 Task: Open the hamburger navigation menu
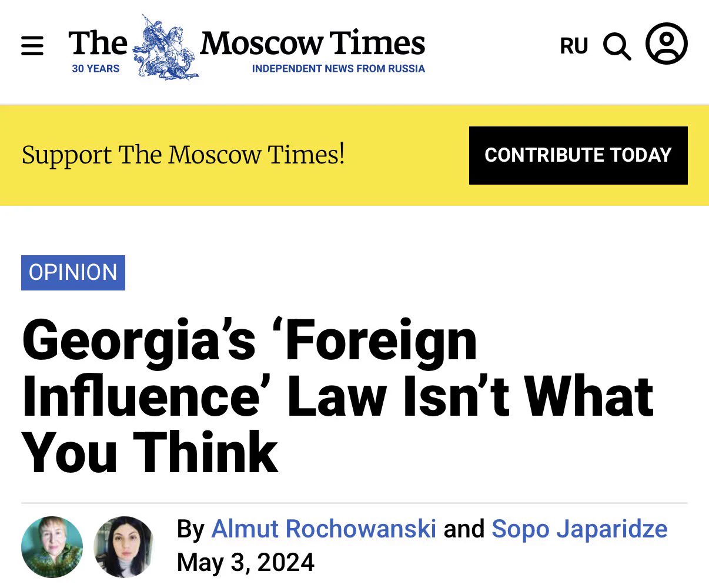(32, 45)
